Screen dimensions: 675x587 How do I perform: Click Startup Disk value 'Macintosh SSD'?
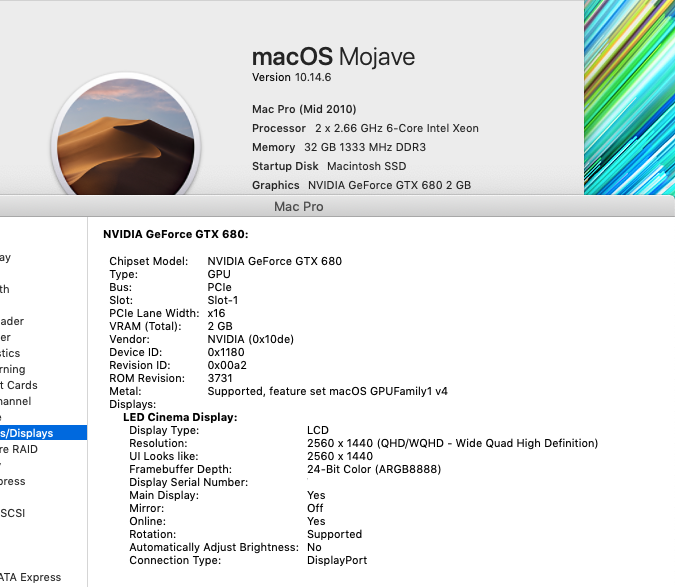pyautogui.click(x=366, y=166)
